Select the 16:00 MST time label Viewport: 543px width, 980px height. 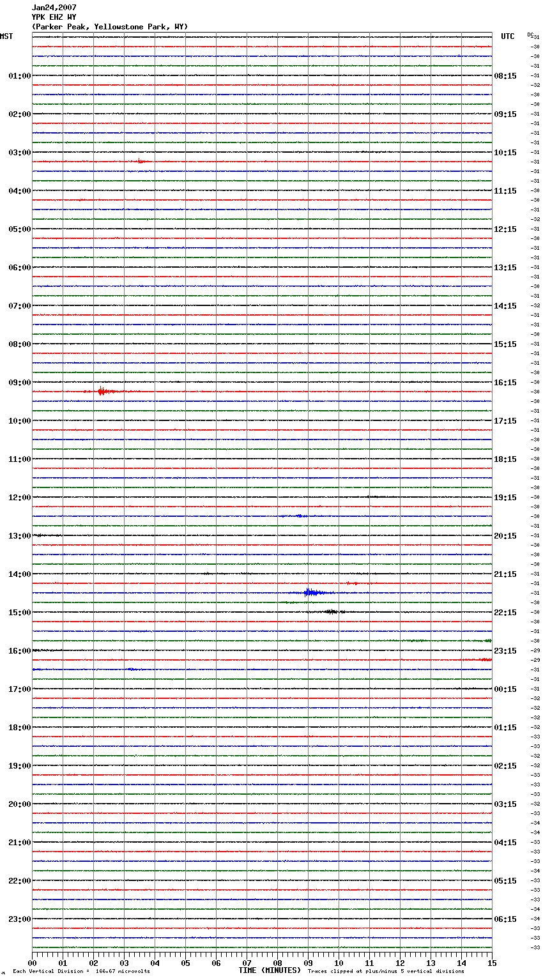pos(20,651)
